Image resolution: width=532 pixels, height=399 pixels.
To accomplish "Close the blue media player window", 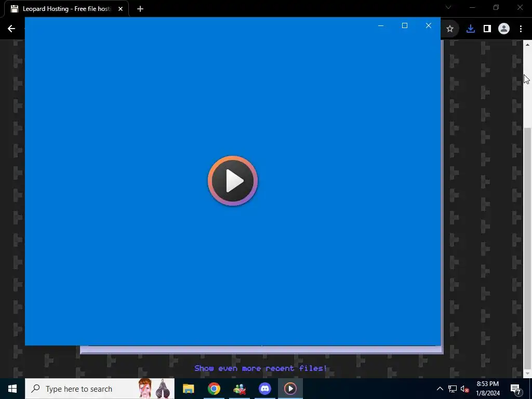I will [429, 26].
